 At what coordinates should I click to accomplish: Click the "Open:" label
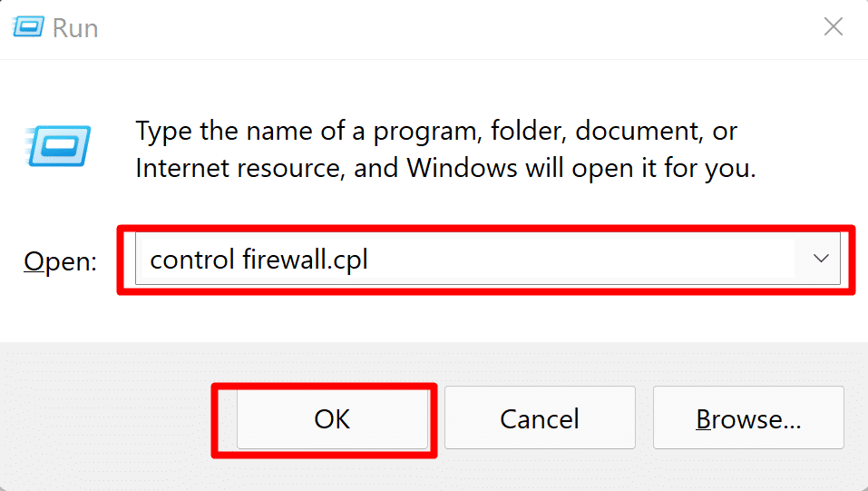coord(60,261)
